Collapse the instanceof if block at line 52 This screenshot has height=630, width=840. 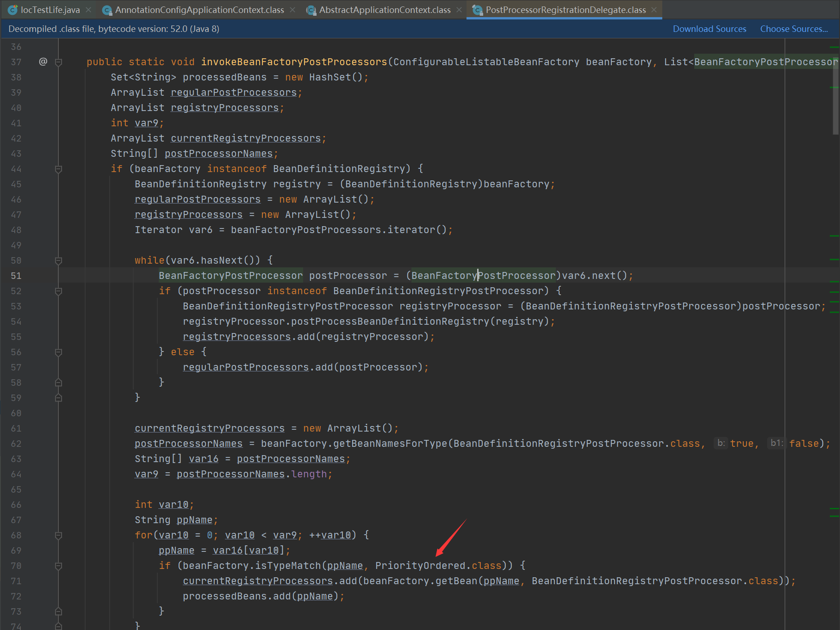pos(58,291)
